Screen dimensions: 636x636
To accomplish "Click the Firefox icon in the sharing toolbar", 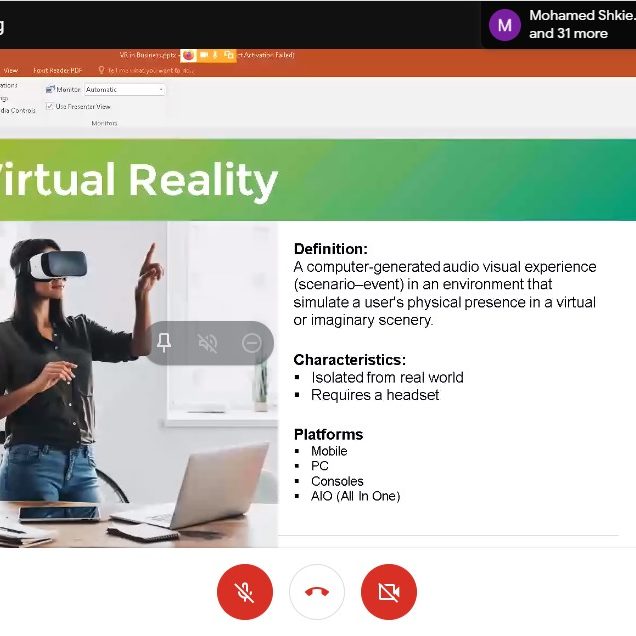I will [188, 55].
